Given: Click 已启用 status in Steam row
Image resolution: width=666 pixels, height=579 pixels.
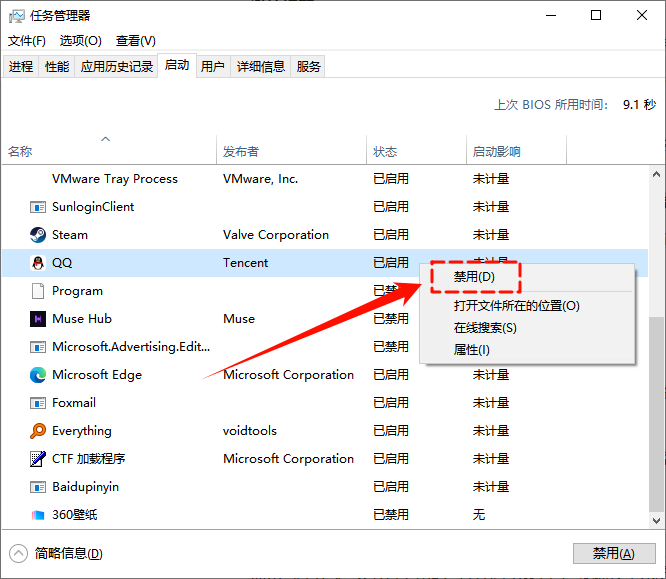Looking at the screenshot, I should [391, 235].
